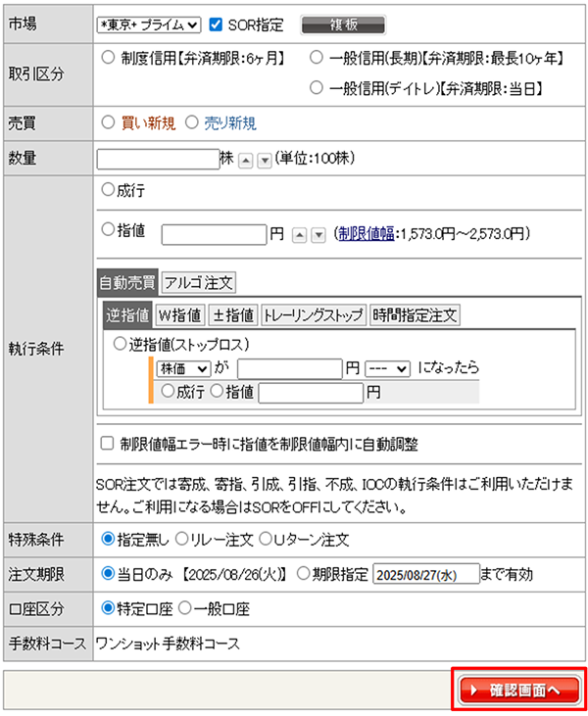Enable auto-adjust limit price on 制限値幅エラー
The width and height of the screenshot is (588, 716).
click(x=107, y=444)
